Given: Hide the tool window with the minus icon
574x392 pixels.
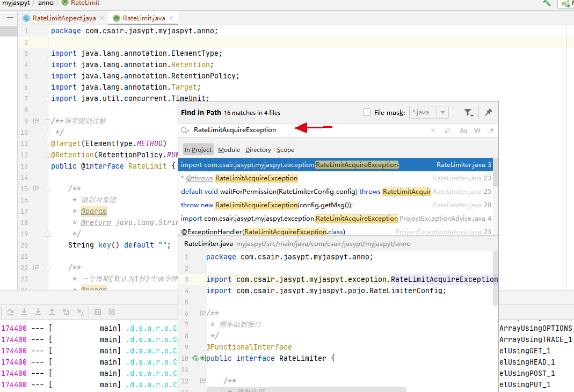Looking at the screenshot, I should click(10, 18).
